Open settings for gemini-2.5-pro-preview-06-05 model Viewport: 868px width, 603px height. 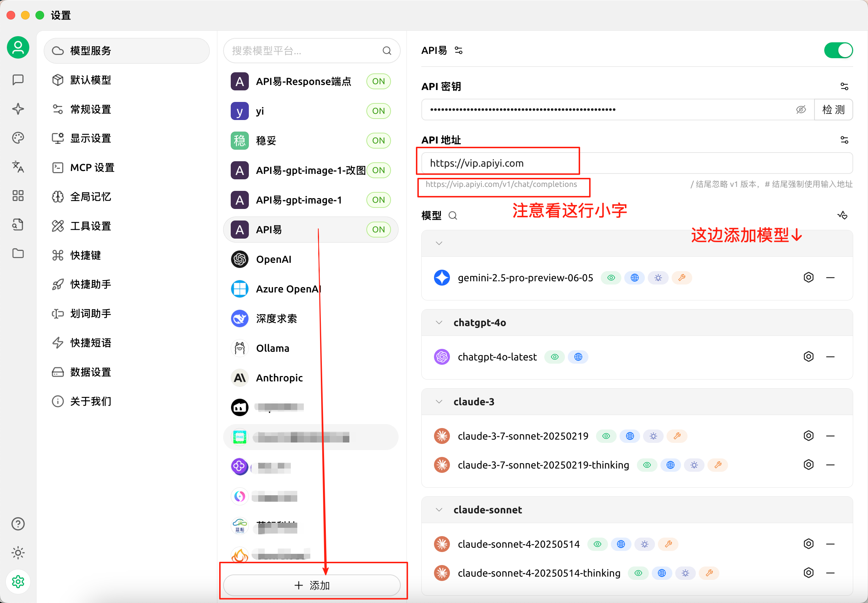tap(808, 278)
